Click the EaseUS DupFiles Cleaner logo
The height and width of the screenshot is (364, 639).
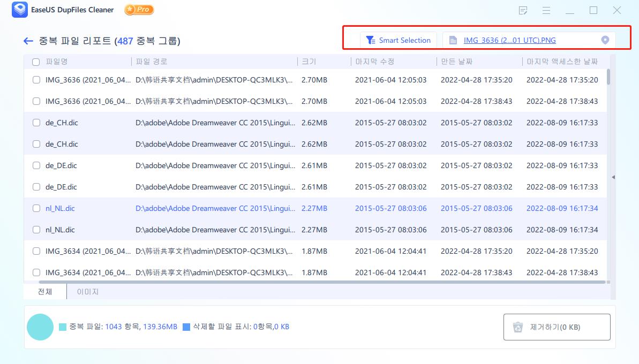[20, 10]
